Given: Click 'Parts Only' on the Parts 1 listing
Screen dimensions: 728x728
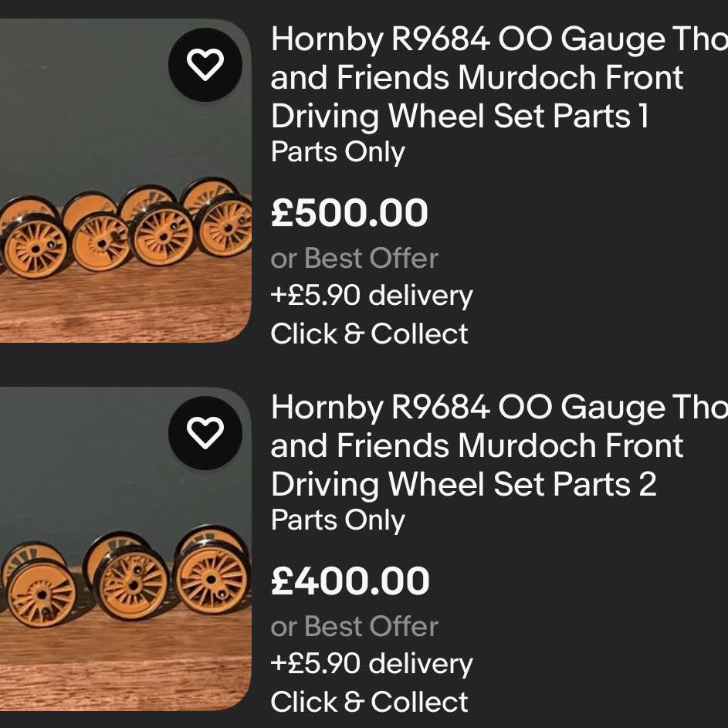Looking at the screenshot, I should [x=338, y=152].
